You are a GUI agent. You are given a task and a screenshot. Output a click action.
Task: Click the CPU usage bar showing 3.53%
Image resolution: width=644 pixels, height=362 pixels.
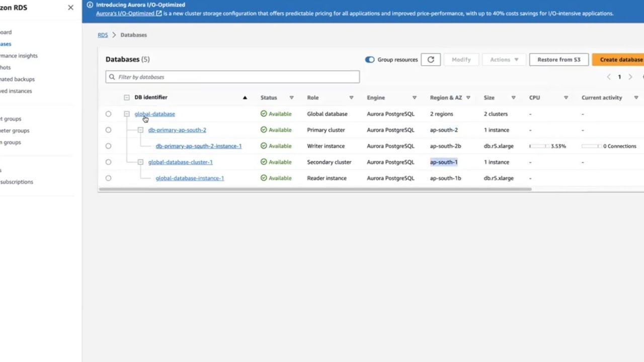pyautogui.click(x=538, y=146)
